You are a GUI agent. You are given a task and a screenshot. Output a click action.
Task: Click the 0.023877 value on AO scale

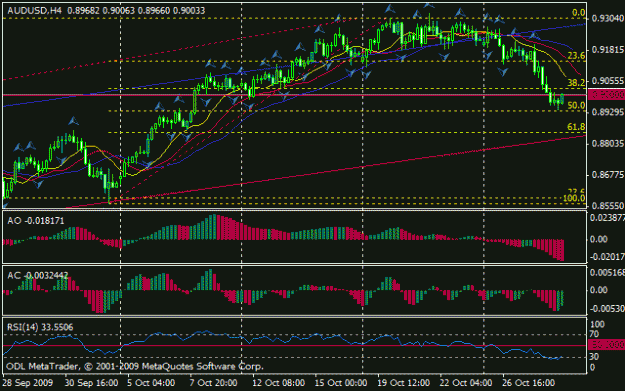[607, 218]
